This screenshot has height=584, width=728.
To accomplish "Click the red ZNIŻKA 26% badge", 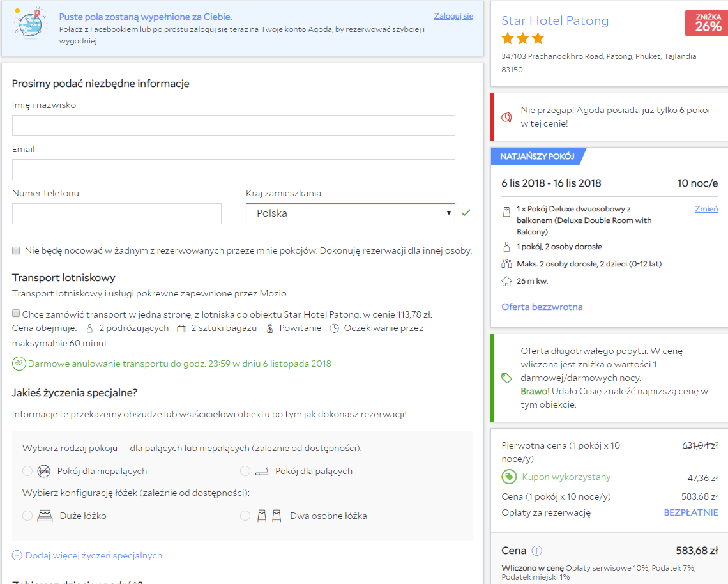I will (x=707, y=23).
